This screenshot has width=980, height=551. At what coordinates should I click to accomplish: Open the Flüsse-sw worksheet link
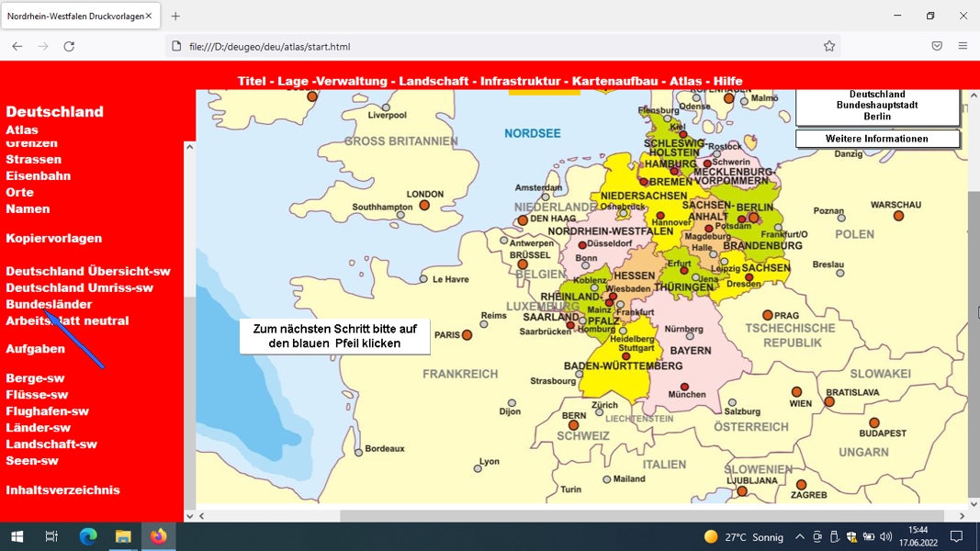37,395
